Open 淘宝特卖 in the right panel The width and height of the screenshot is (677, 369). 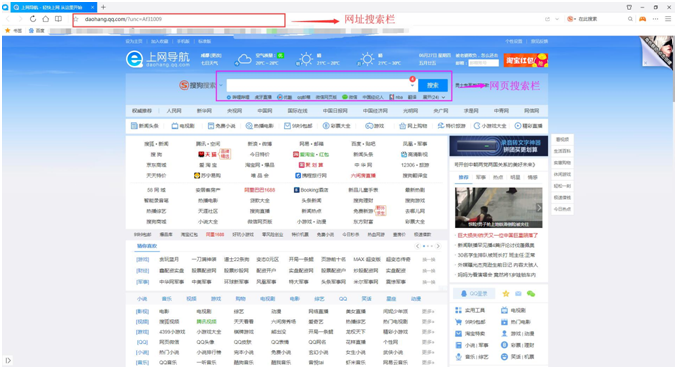click(x=471, y=334)
